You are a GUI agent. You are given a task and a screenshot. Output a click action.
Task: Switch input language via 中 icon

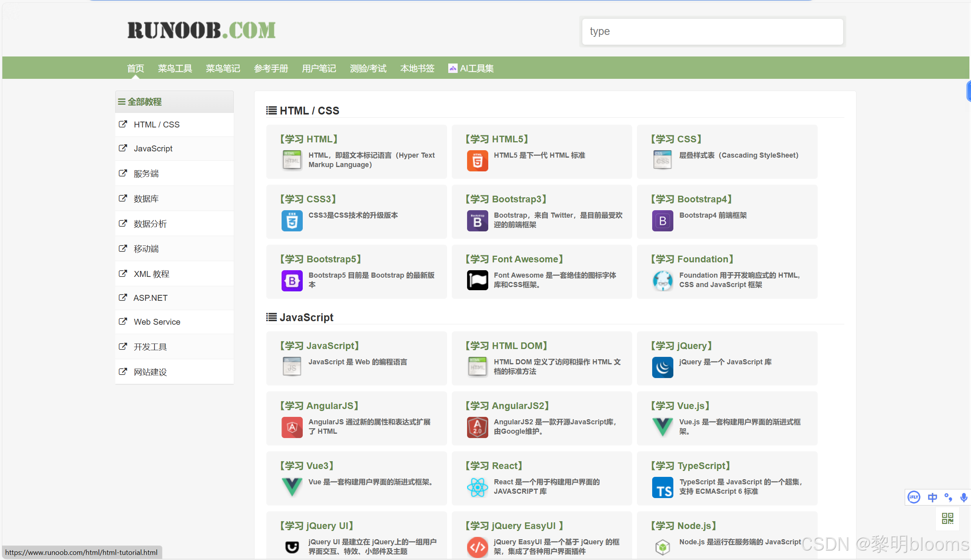coord(932,497)
